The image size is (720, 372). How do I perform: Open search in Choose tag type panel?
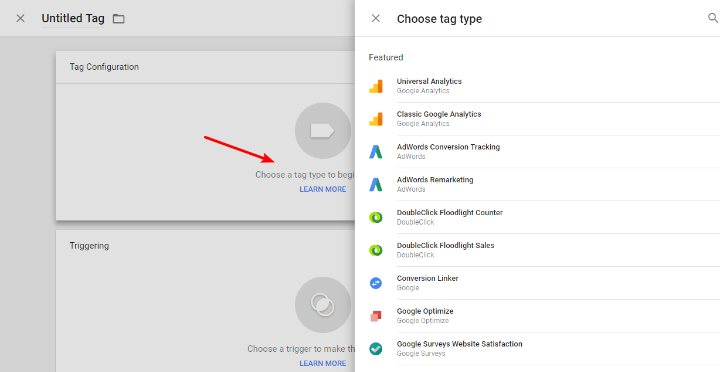(x=713, y=18)
